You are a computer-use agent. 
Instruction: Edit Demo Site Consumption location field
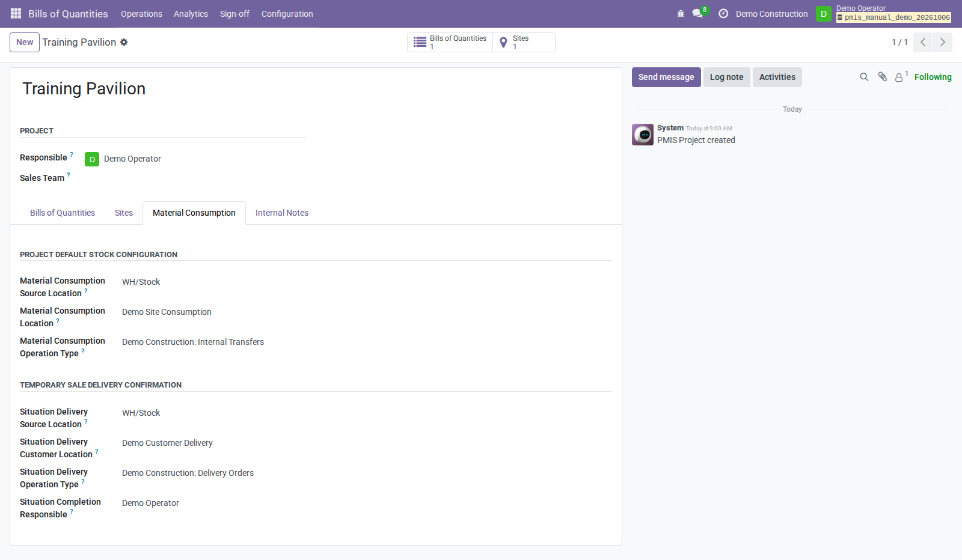367,312
